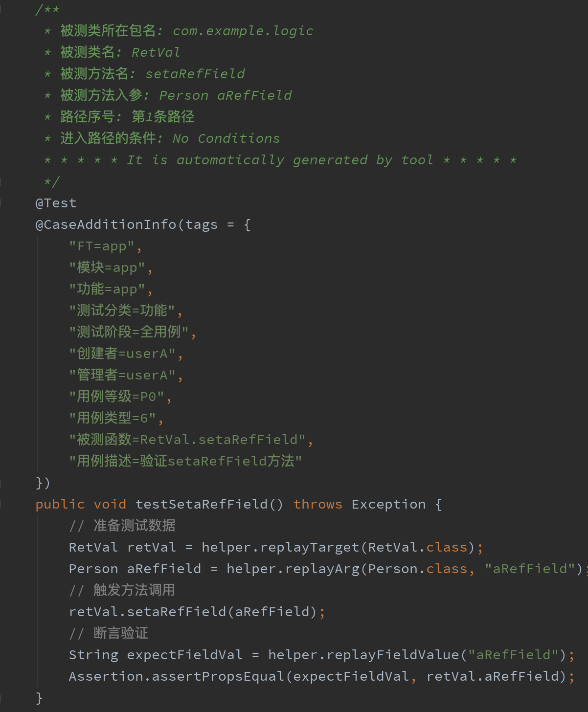Click the throws keyword
The image size is (588, 712).
tap(318, 504)
